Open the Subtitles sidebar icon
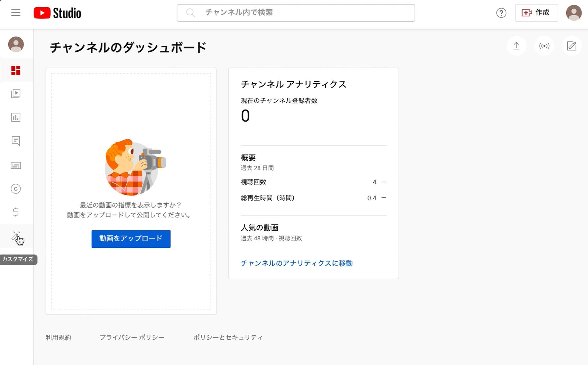 [16, 165]
